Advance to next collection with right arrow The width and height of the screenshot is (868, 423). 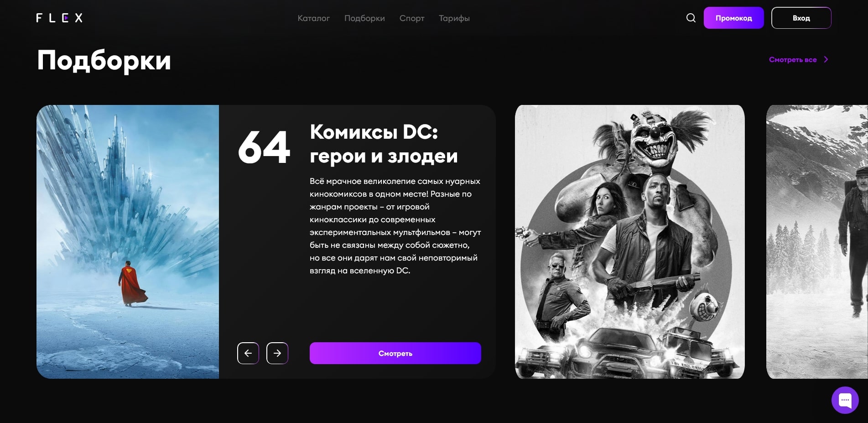(x=277, y=353)
